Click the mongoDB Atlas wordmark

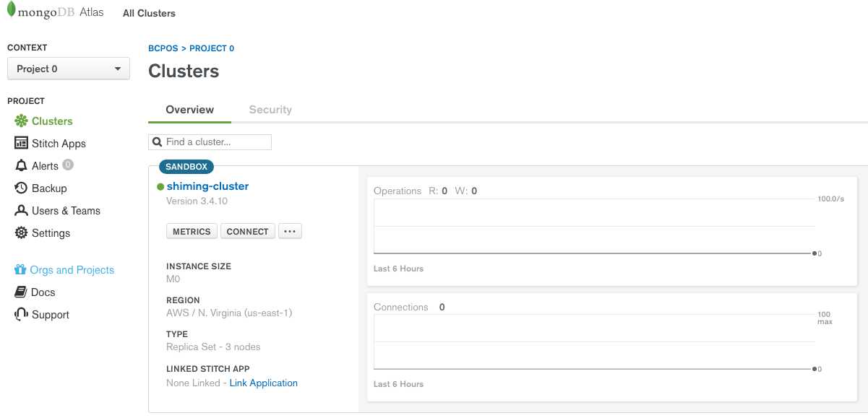tap(61, 13)
